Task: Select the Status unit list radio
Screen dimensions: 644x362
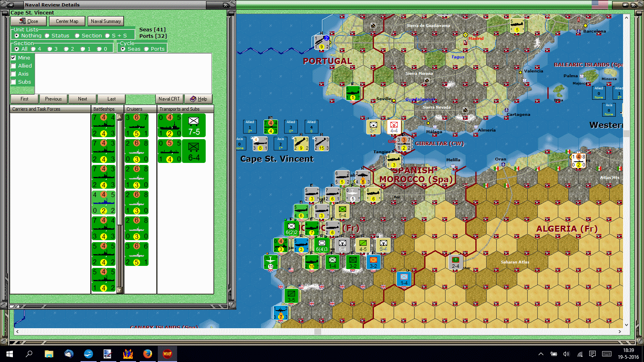Action: pos(47,36)
